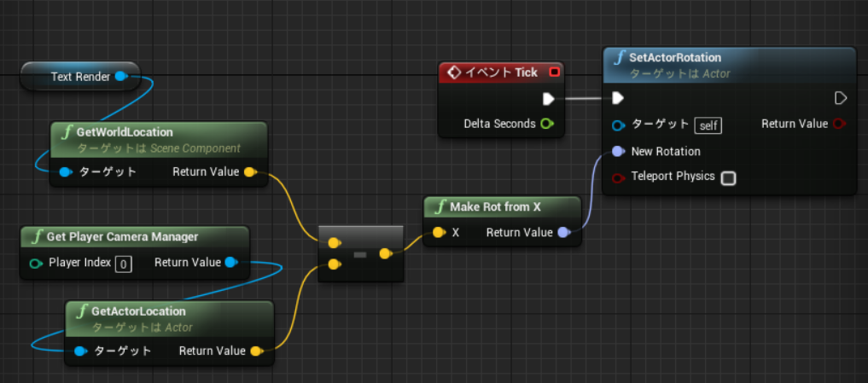Click the self target value box

pos(708,125)
